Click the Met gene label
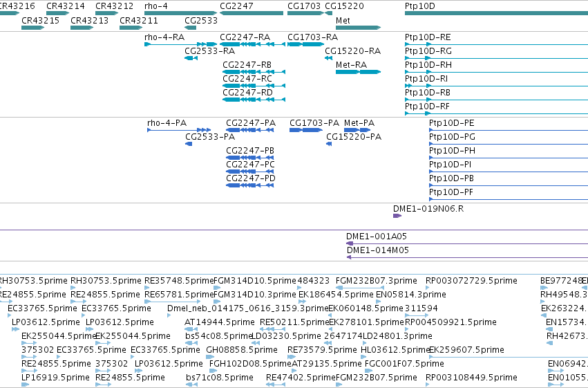This screenshot has width=588, height=388. pos(343,20)
